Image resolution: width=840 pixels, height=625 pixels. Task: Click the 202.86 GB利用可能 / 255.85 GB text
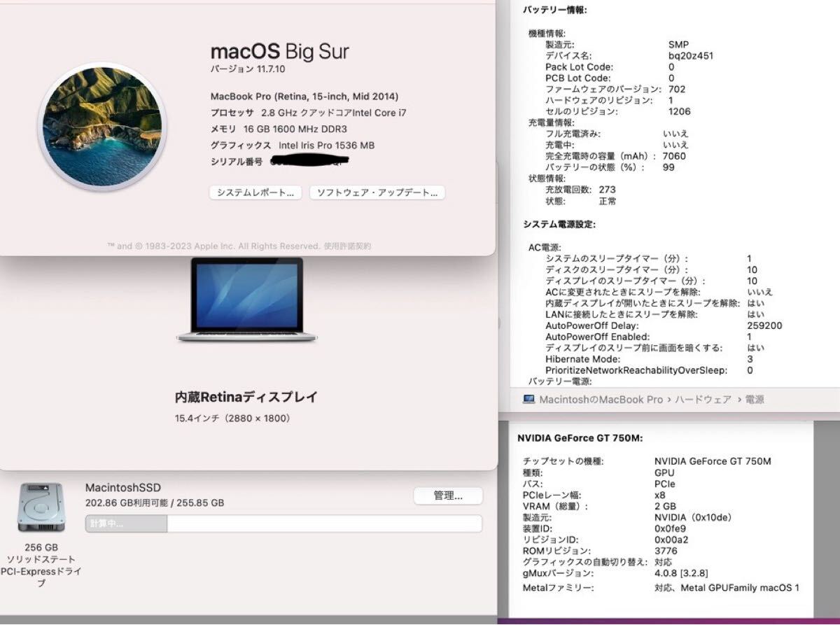(x=155, y=503)
